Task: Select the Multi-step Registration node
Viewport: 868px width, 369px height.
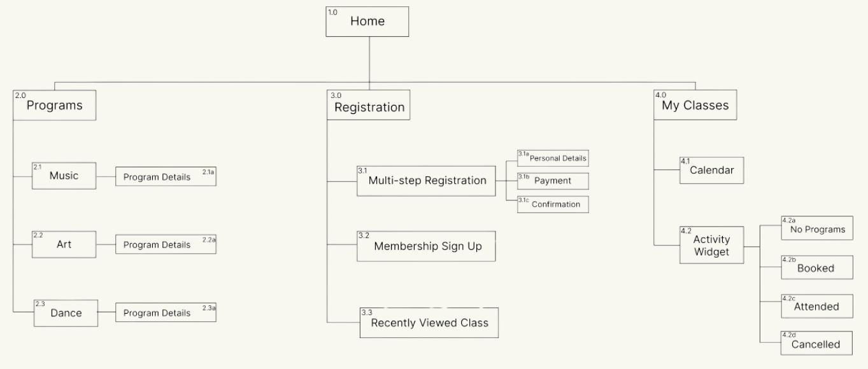Action: (x=426, y=181)
